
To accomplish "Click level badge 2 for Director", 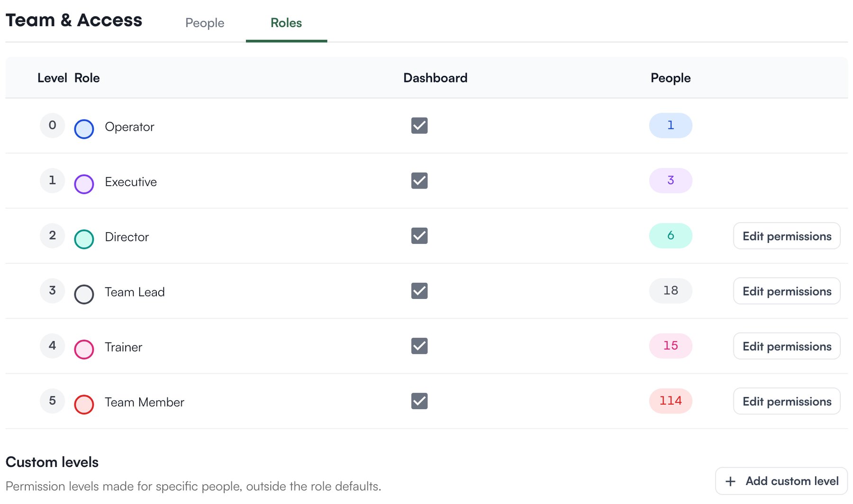I will (x=52, y=235).
